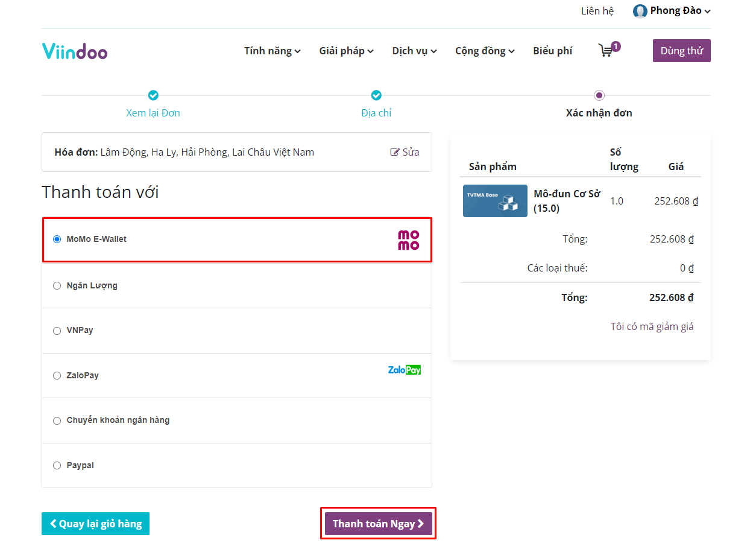The image size is (756, 543).
Task: Expand the Tính năng menu
Action: [x=272, y=51]
